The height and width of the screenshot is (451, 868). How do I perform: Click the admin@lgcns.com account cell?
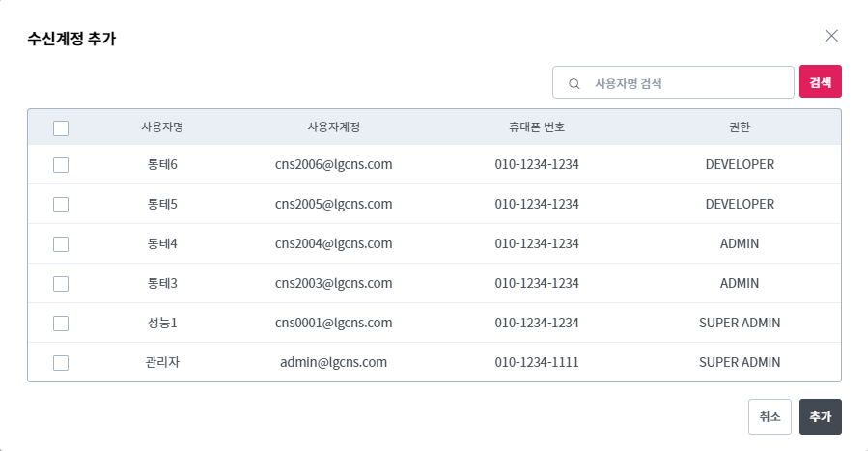pos(333,363)
